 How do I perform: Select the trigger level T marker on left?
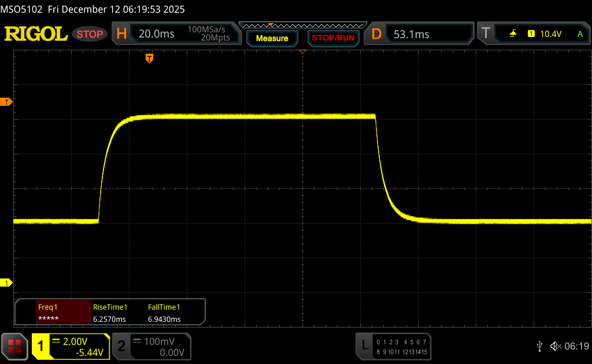point(7,102)
